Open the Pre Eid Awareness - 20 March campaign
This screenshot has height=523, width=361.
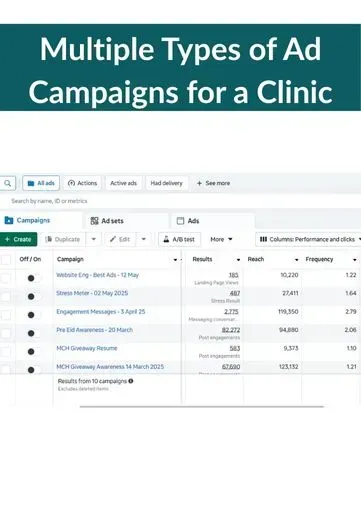[94, 330]
